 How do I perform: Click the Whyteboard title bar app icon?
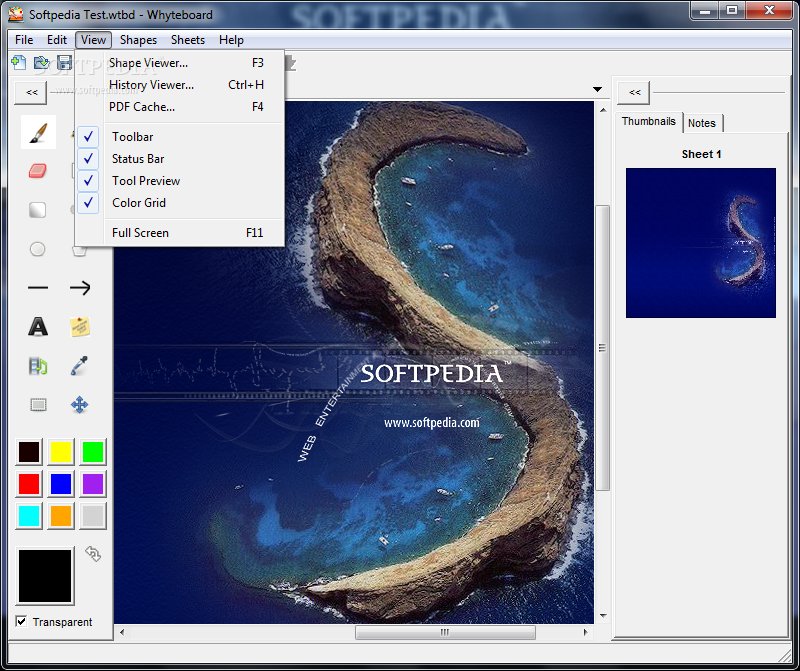click(16, 14)
